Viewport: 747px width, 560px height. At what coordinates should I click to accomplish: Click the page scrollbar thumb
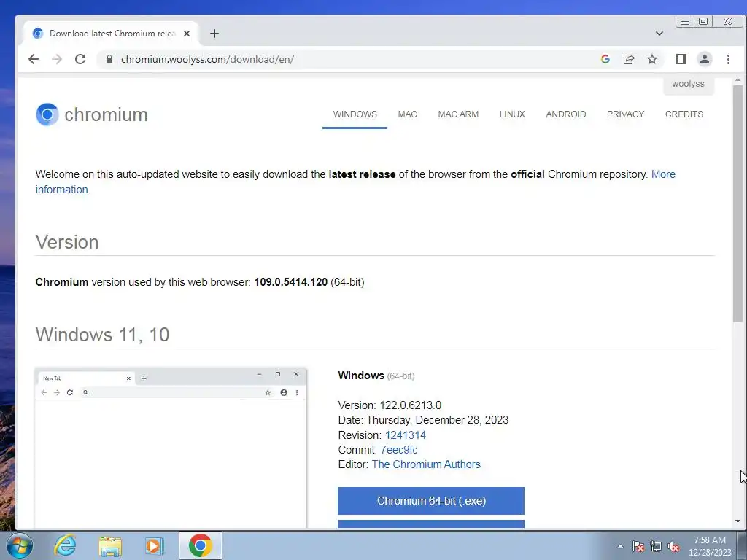point(738,204)
